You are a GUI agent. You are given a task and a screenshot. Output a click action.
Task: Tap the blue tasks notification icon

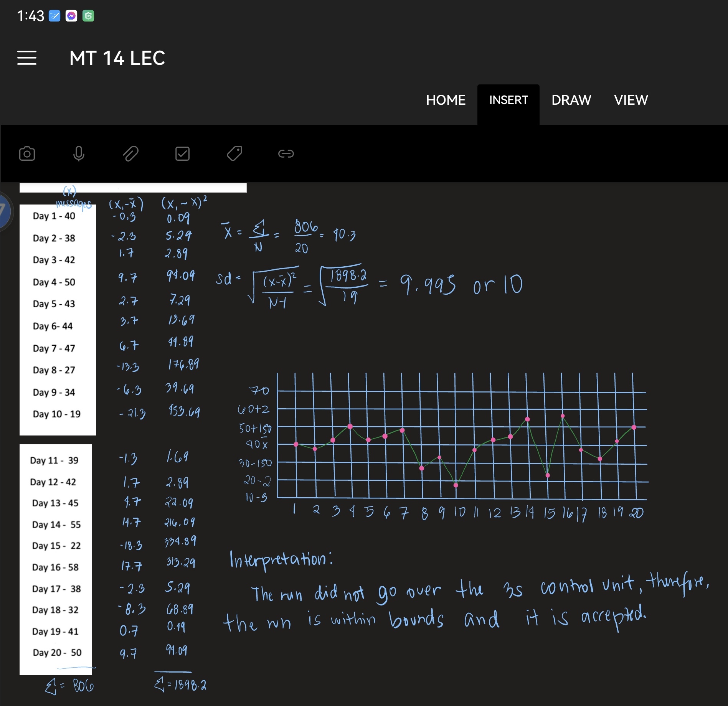(x=54, y=16)
